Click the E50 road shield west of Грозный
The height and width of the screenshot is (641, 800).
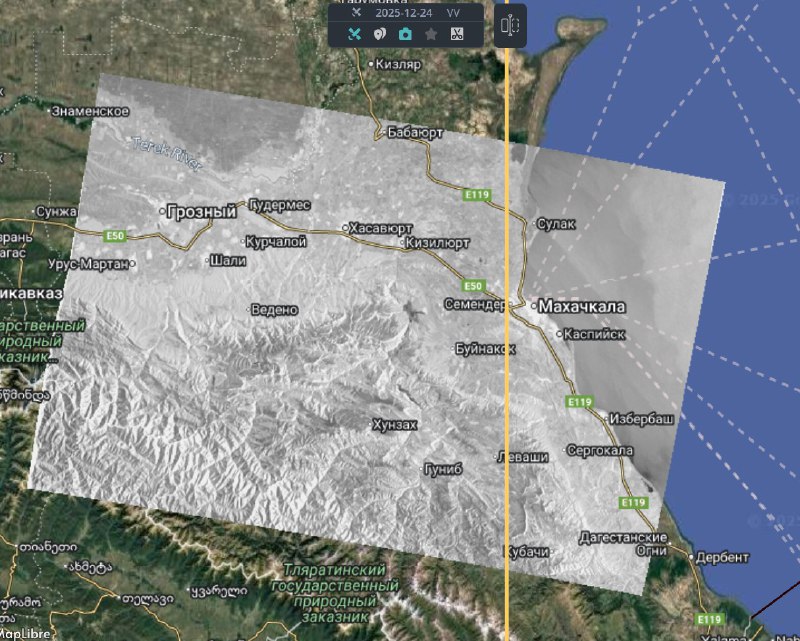(x=115, y=235)
